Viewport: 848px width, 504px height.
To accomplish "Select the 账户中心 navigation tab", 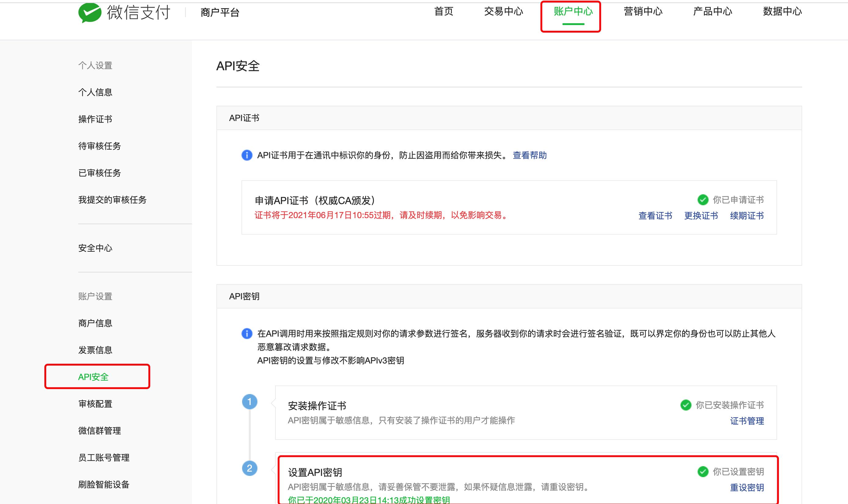I will [x=573, y=12].
